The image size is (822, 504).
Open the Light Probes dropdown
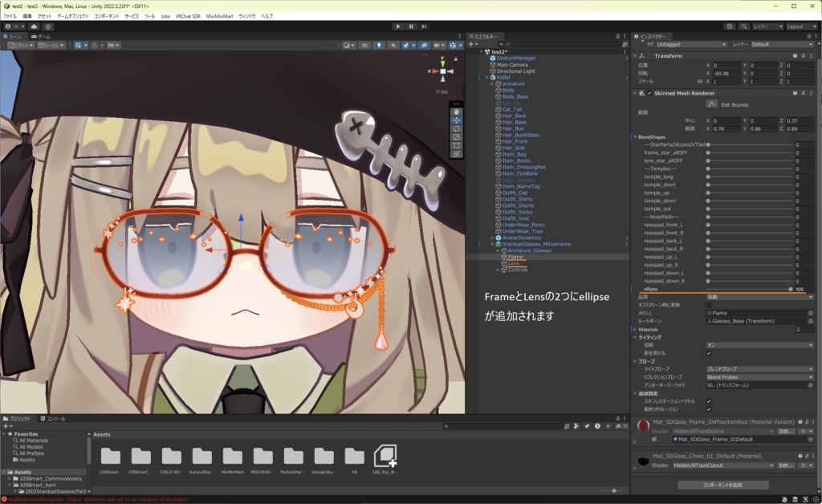pos(759,369)
